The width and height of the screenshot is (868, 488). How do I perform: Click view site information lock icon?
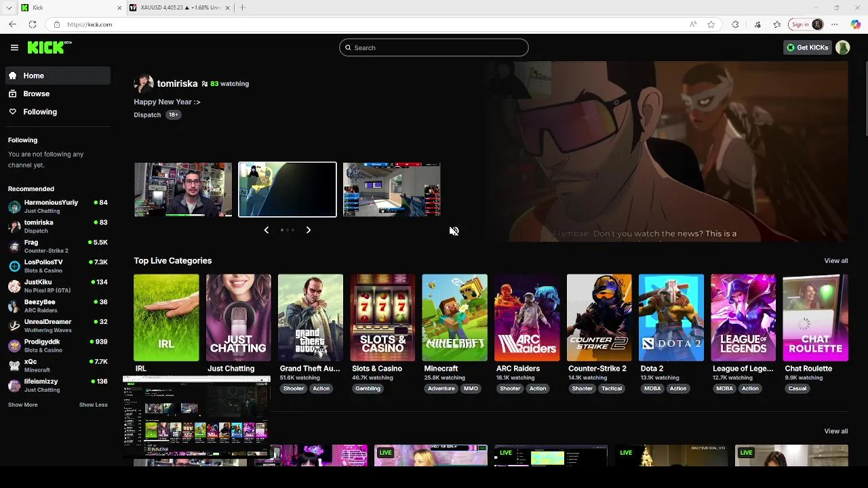pos(57,24)
